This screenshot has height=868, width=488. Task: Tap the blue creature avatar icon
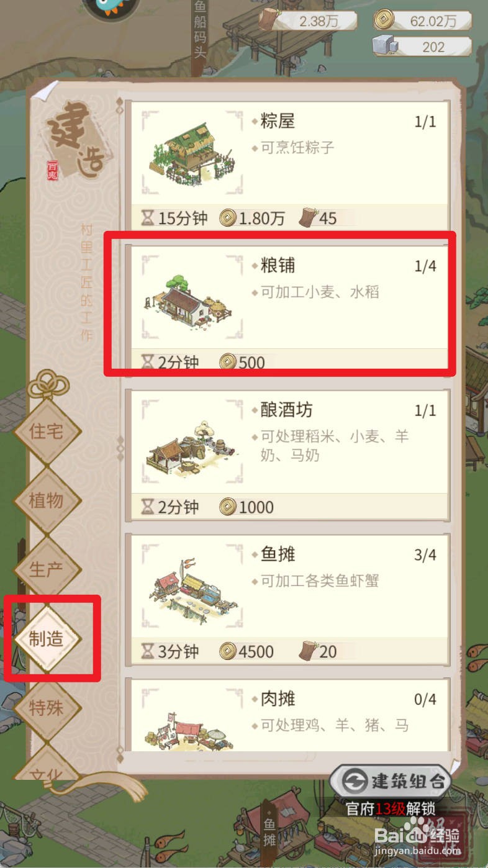[112, 7]
